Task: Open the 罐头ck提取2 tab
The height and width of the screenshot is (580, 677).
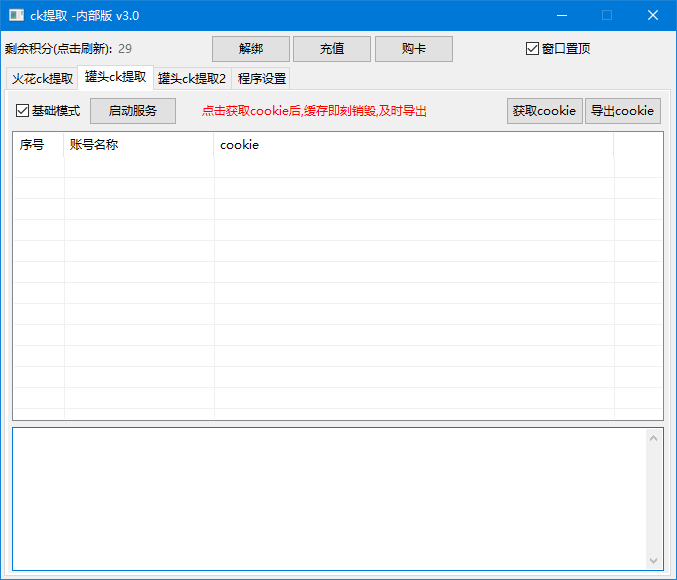Action: tap(192, 78)
